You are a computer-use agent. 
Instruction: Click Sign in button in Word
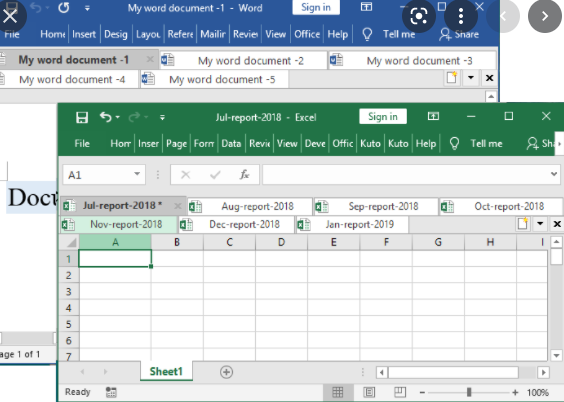tap(316, 8)
